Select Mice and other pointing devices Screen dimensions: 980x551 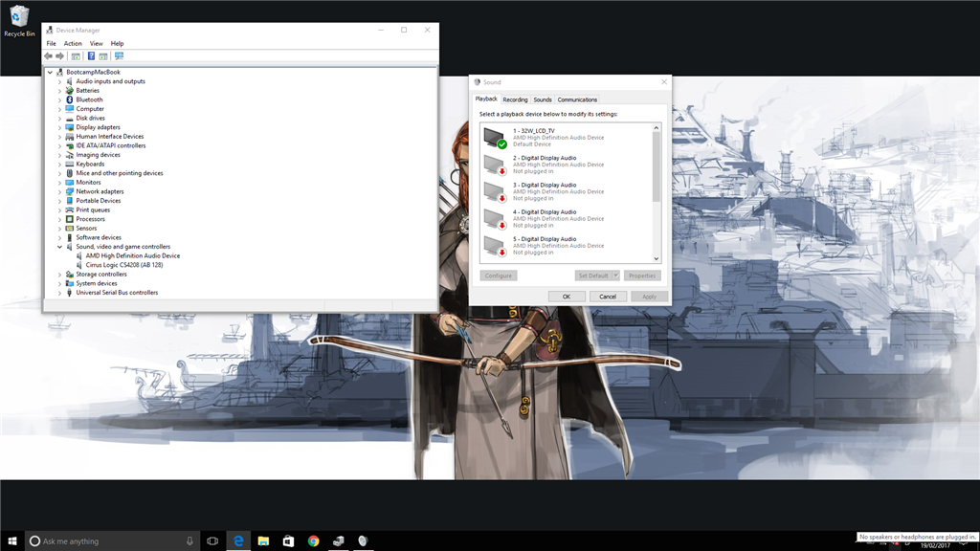[120, 173]
